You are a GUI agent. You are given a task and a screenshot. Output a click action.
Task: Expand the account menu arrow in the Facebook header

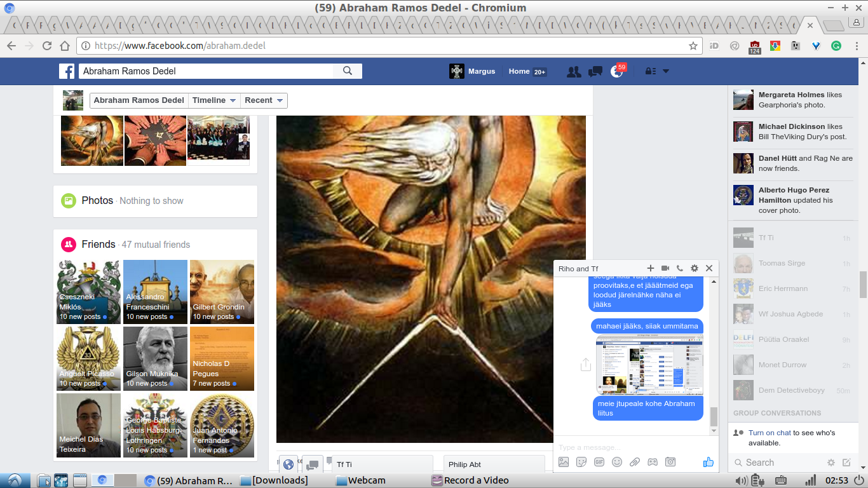click(666, 71)
